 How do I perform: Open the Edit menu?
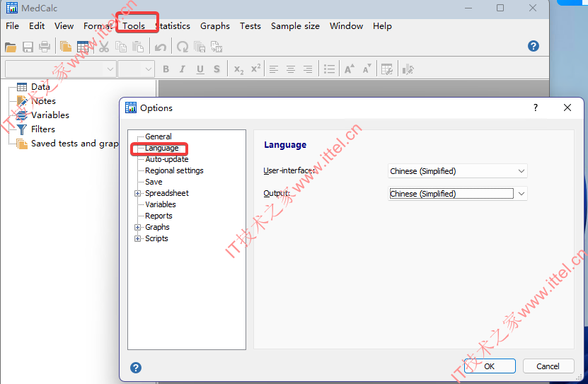[37, 26]
